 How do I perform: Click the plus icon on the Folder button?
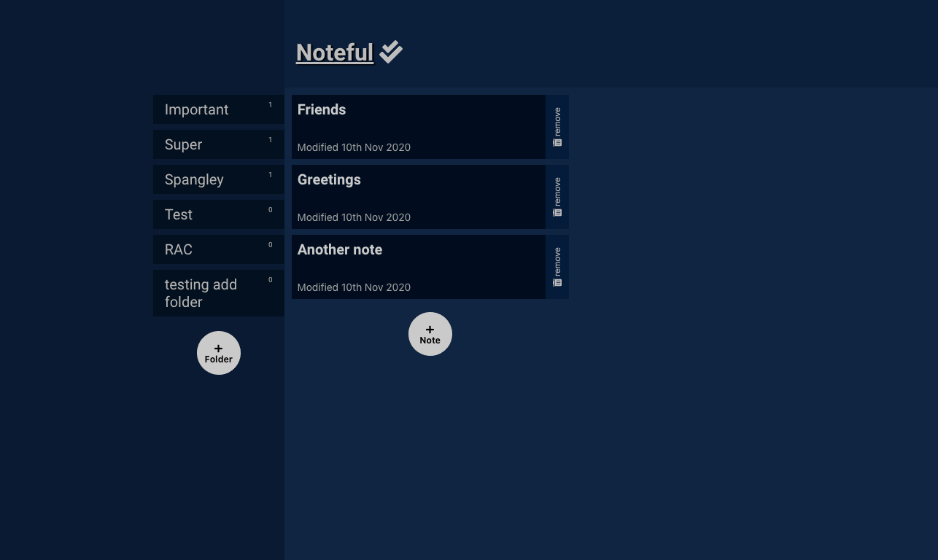coord(218,348)
